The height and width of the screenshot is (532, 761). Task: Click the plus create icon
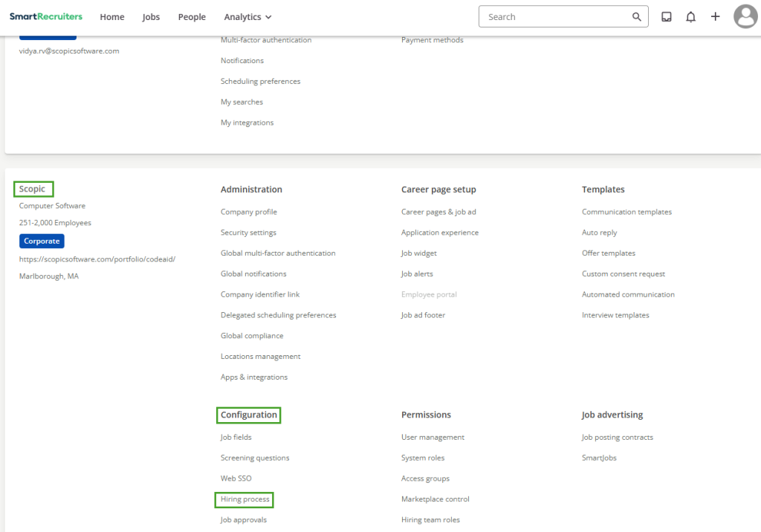coord(715,16)
